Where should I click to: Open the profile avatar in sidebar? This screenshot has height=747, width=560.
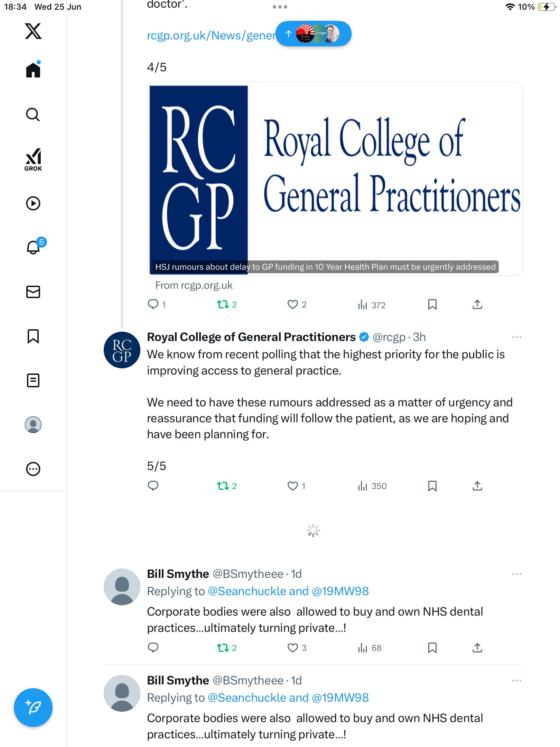pyautogui.click(x=33, y=425)
